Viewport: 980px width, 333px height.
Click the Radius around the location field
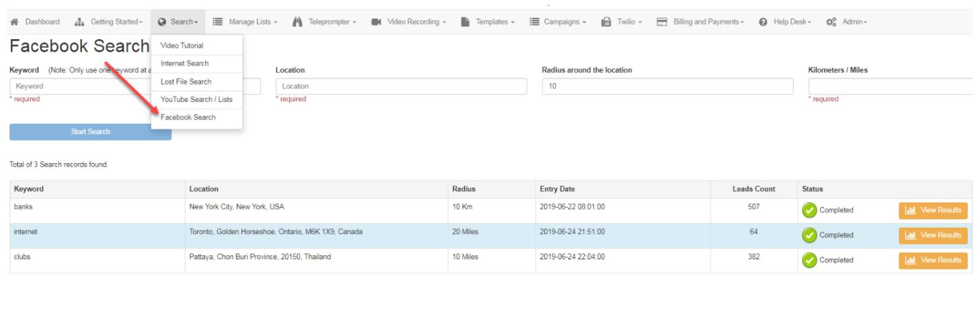coord(667,86)
